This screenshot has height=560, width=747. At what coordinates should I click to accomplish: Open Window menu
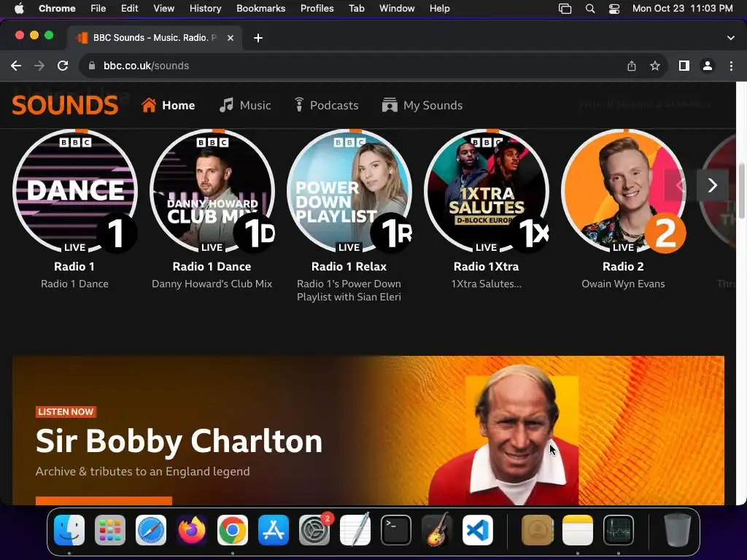397,8
